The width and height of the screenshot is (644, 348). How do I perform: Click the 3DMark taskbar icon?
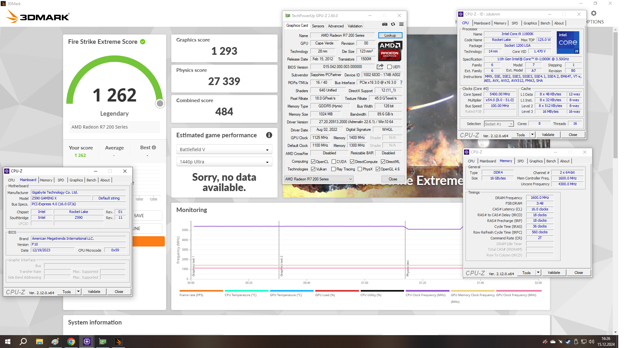click(x=118, y=342)
